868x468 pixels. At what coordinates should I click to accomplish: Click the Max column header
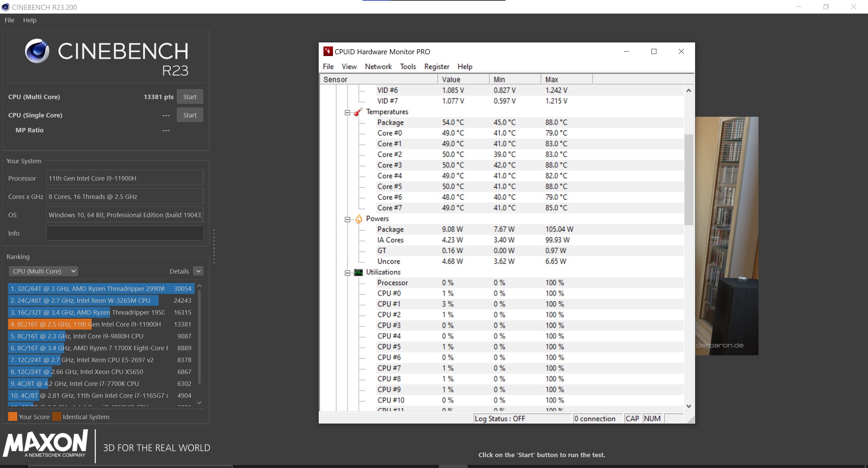point(567,79)
